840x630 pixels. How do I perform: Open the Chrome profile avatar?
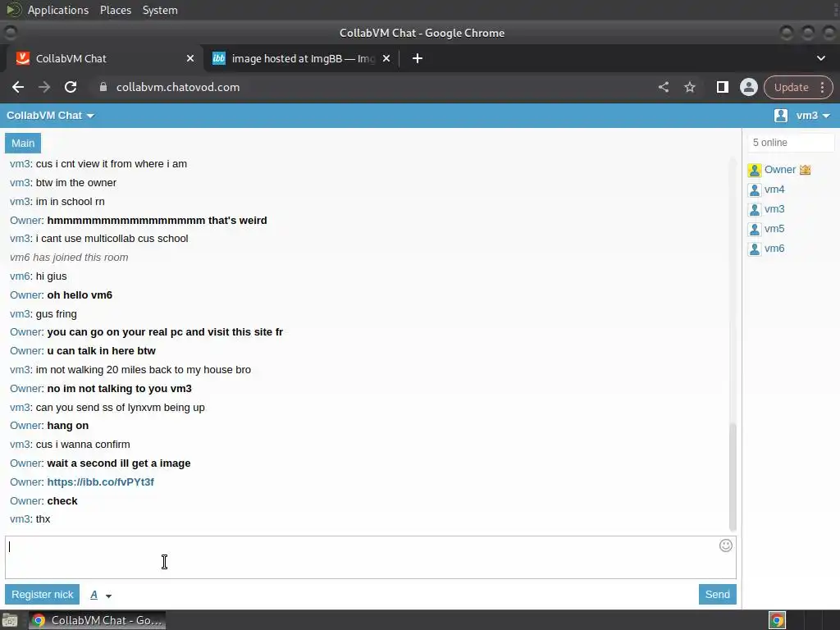[x=748, y=87]
